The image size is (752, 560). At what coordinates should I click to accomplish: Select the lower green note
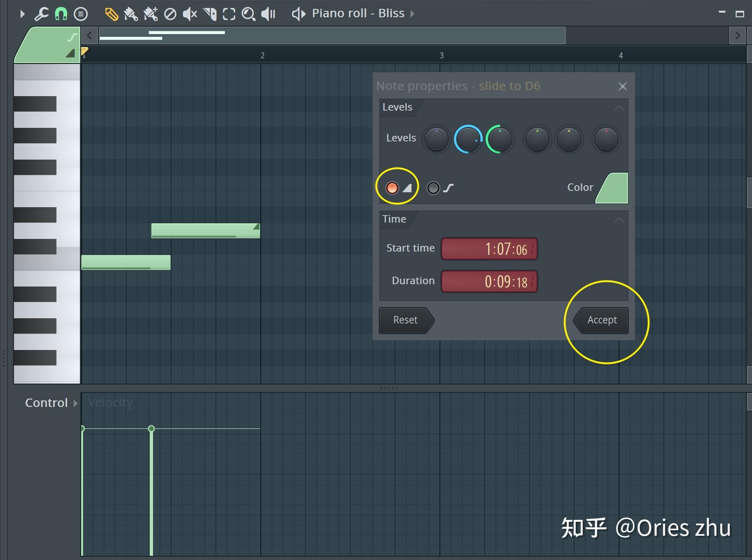point(126,262)
